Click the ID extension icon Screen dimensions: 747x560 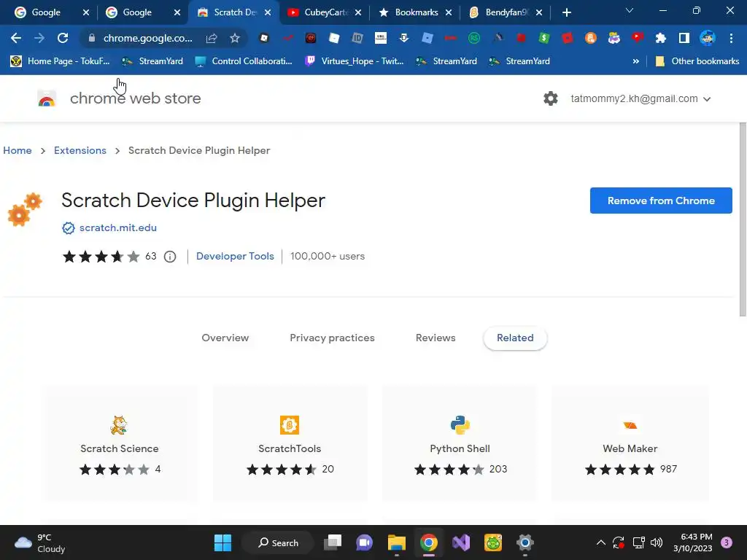[357, 38]
